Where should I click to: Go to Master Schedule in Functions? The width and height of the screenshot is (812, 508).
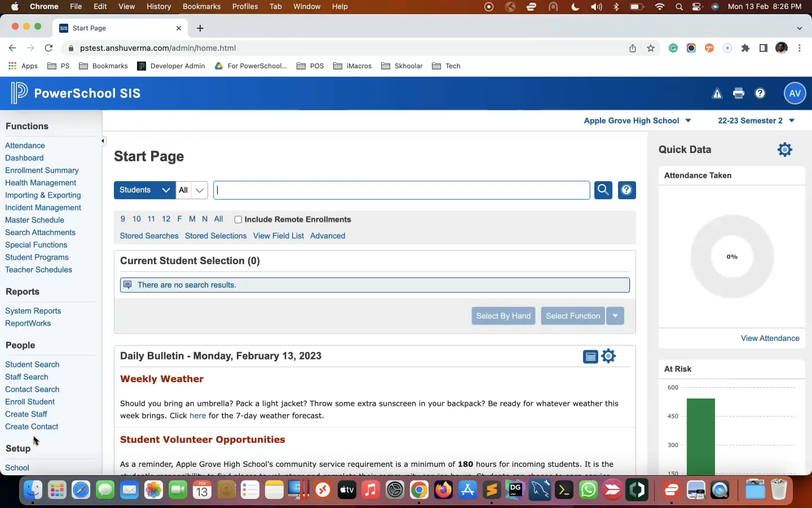coord(34,220)
